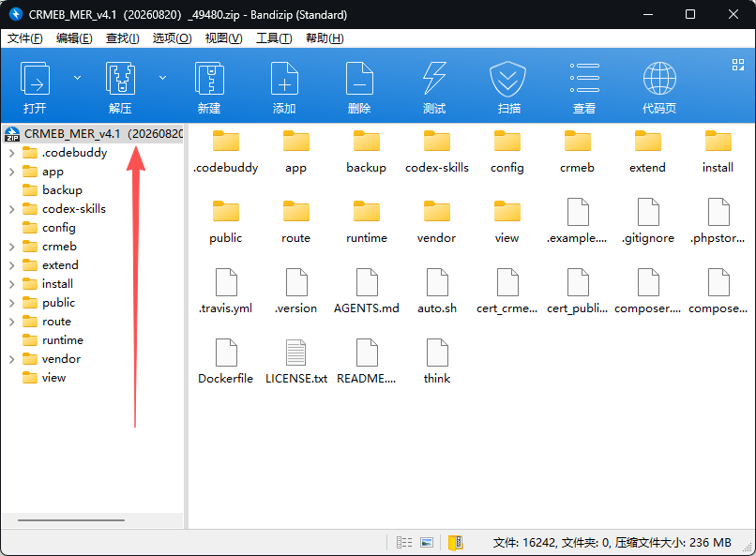Open the 文件(F) menu
Screen dimensions: 756x556
pos(24,38)
